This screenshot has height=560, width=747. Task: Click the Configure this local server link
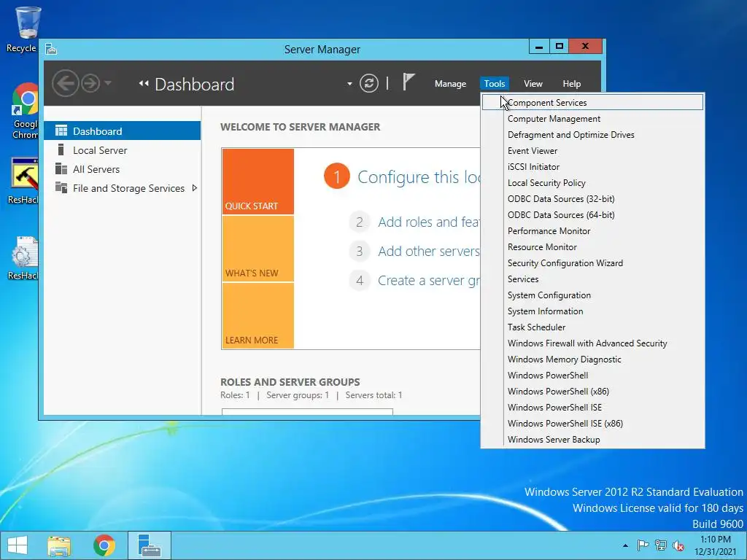[x=419, y=177]
